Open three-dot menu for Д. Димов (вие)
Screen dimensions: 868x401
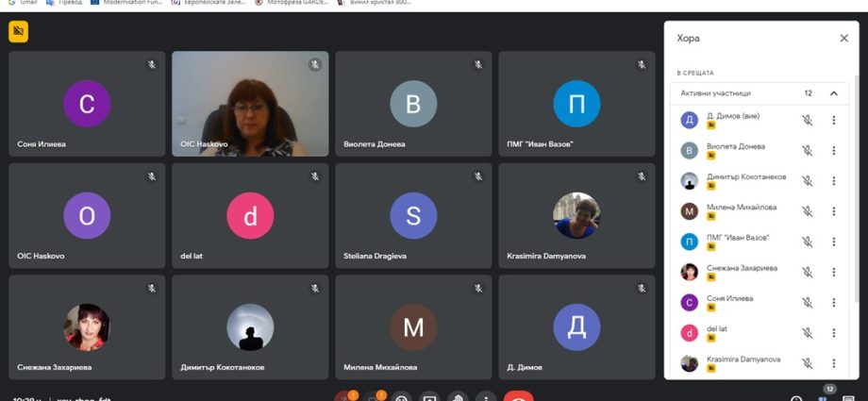(834, 120)
